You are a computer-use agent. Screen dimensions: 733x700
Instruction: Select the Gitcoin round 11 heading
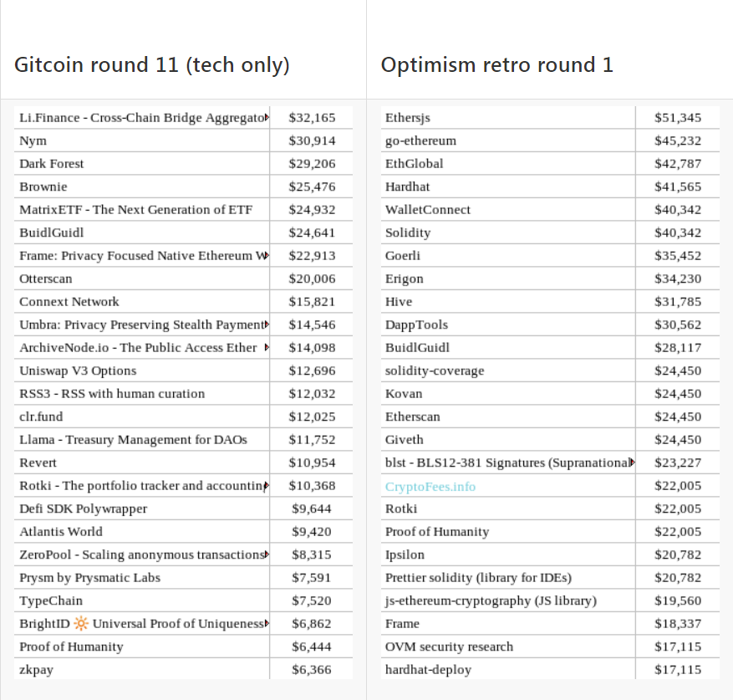152,65
